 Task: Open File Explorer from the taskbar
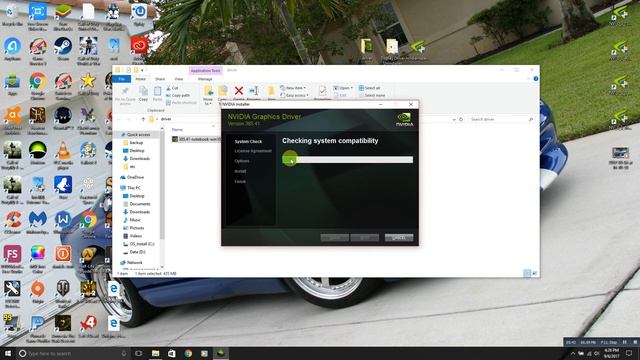tap(156, 353)
